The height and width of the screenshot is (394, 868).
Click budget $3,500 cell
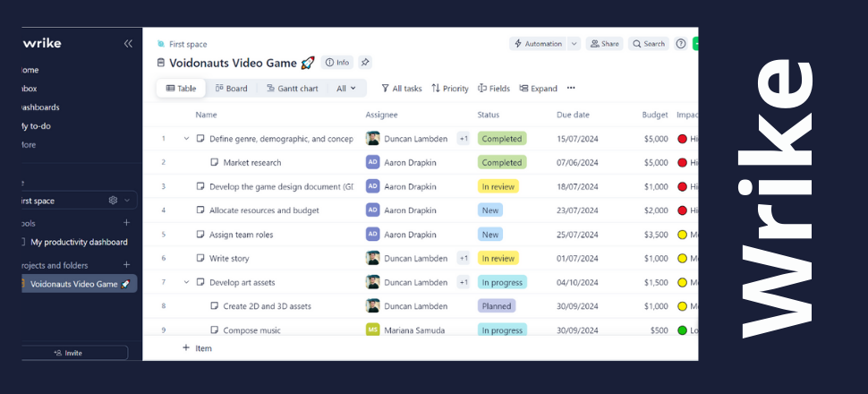tap(656, 235)
